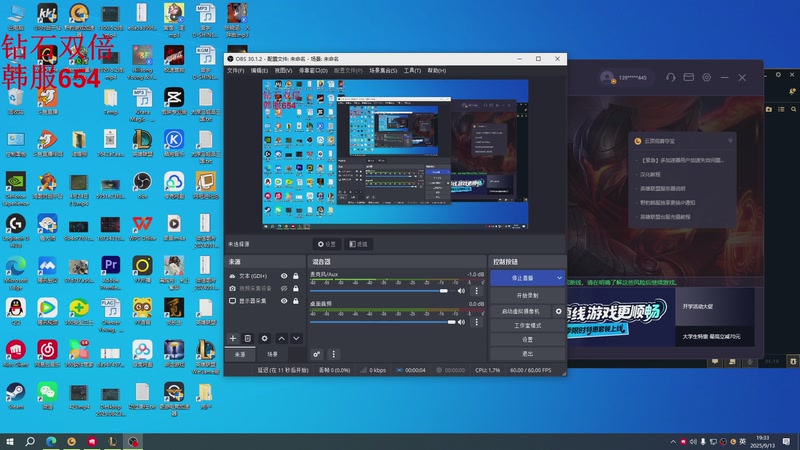
Task: Expand the 停止直播 button dropdown arrow
Action: pos(559,278)
